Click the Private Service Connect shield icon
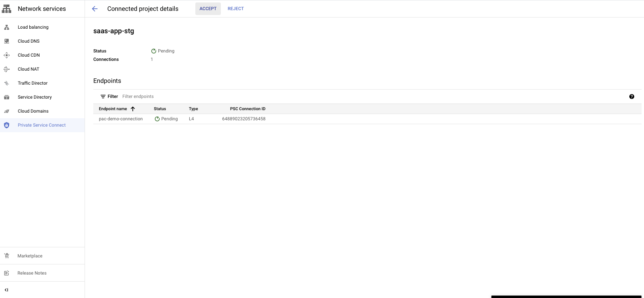 click(x=7, y=125)
